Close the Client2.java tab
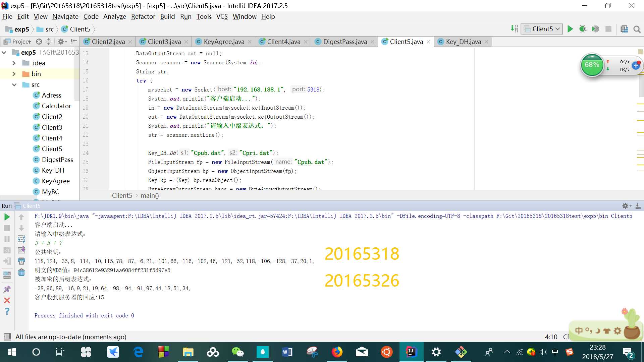 130,42
